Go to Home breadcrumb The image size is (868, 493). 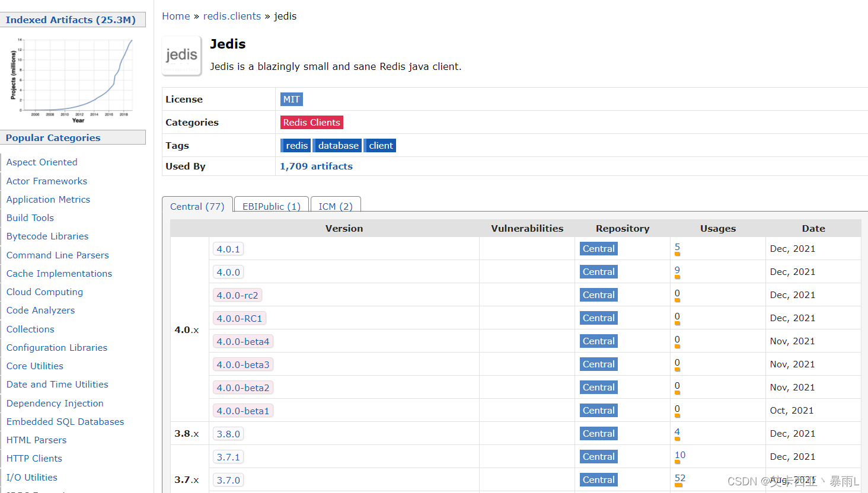[176, 16]
